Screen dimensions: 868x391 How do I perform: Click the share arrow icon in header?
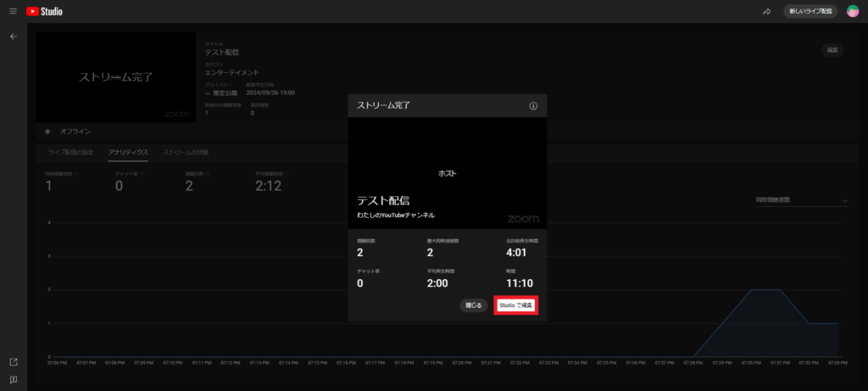tap(766, 12)
